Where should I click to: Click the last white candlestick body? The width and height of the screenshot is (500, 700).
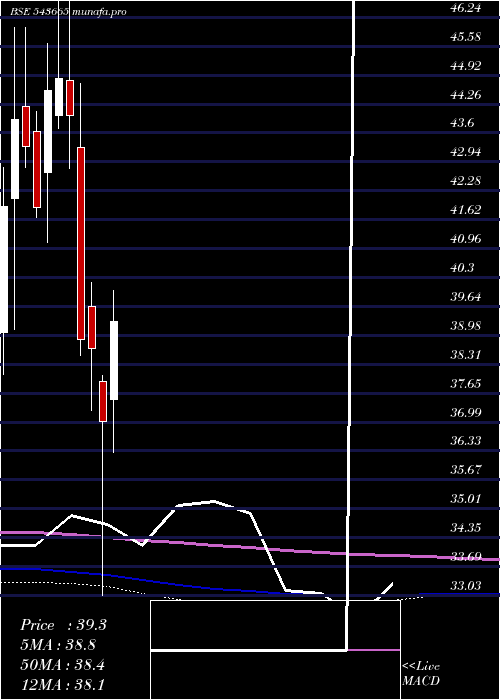(x=114, y=360)
